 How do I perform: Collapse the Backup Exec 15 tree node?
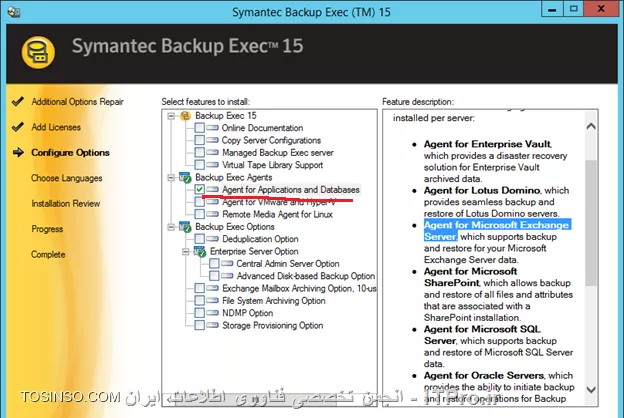[171, 116]
